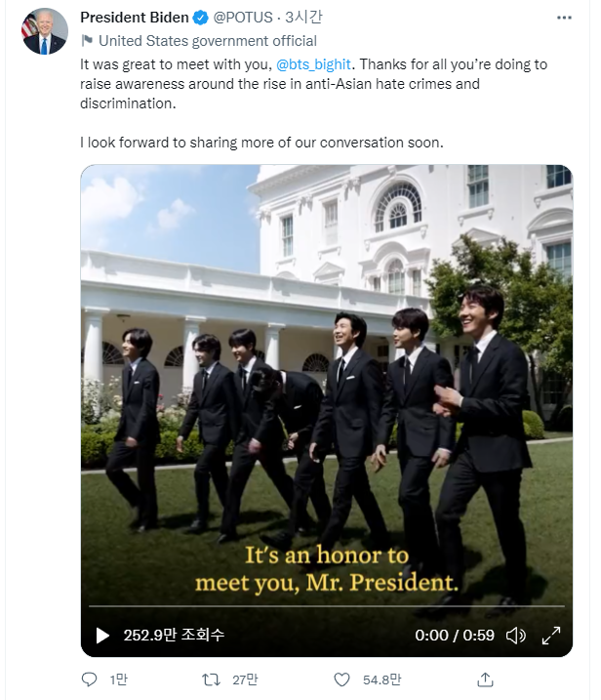Click the 54.8만 likes count
The height and width of the screenshot is (700, 601).
[379, 679]
